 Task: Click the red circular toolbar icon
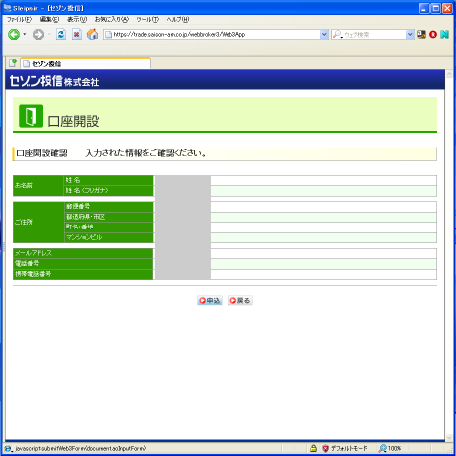433,34
